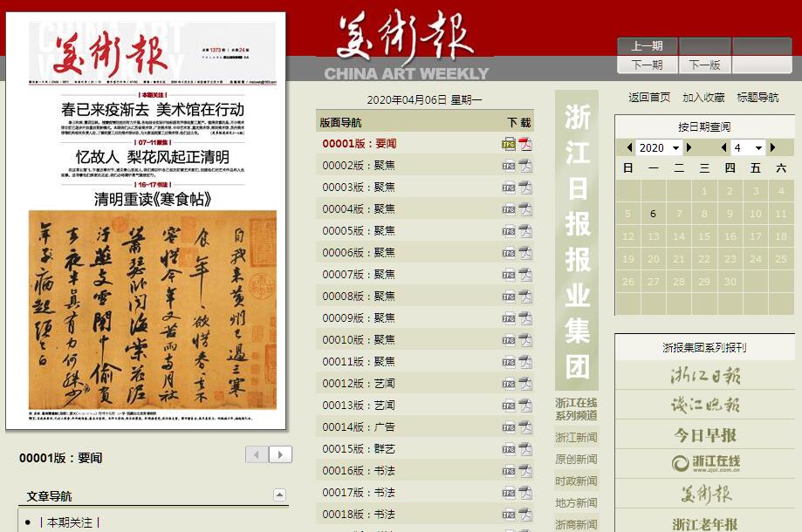Click 下一版 next page button

(x=705, y=65)
